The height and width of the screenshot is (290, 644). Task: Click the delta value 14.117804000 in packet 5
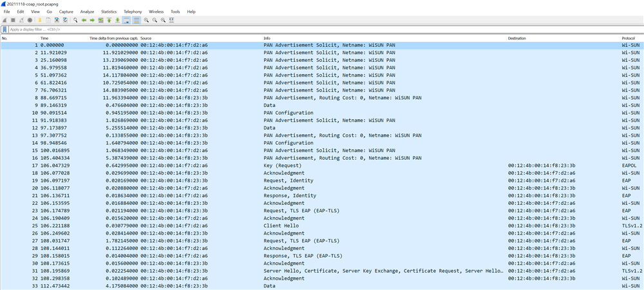click(x=121, y=75)
